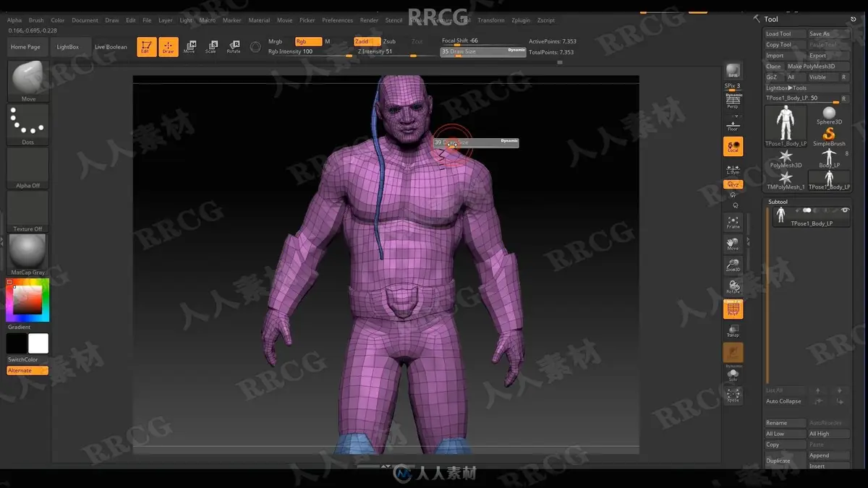Toggle Perspective (Persp) view
The height and width of the screenshot is (488, 868).
click(733, 103)
